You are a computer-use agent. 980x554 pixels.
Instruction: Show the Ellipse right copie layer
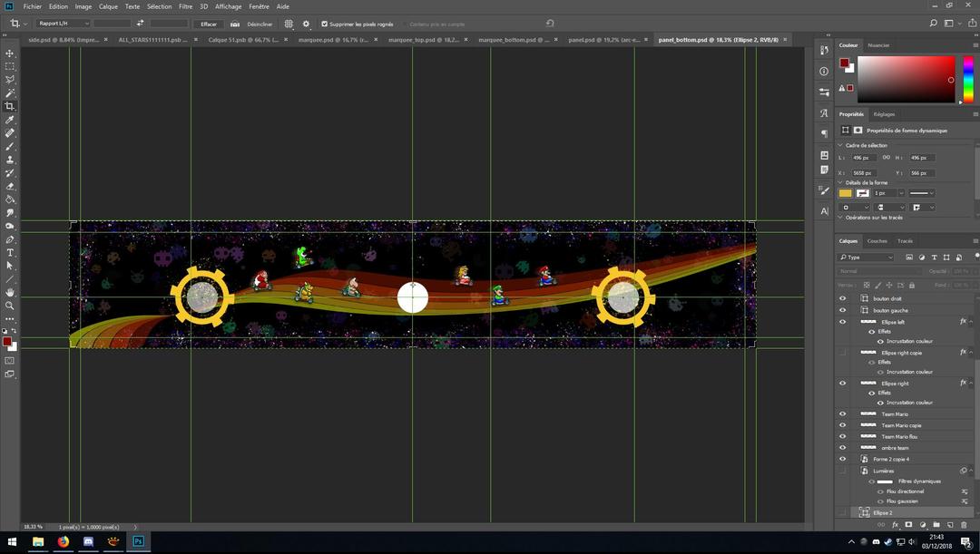tap(842, 353)
